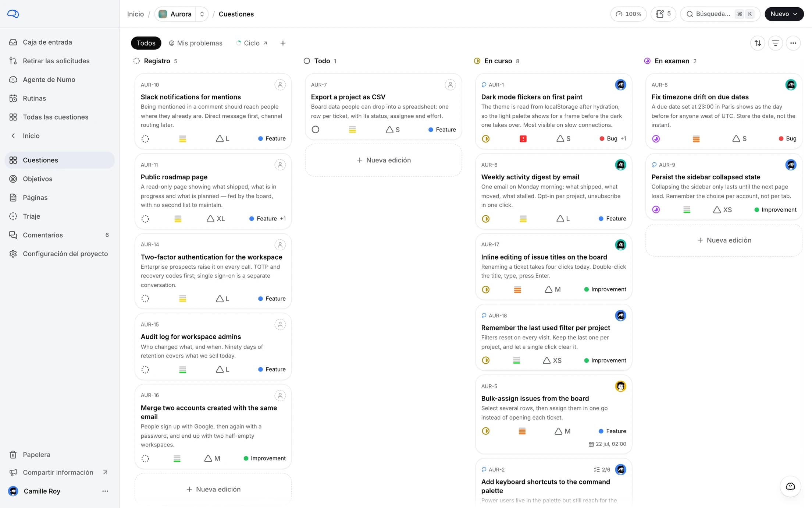
Task: Click the assignee avatar on AUR-5
Action: 620,387
